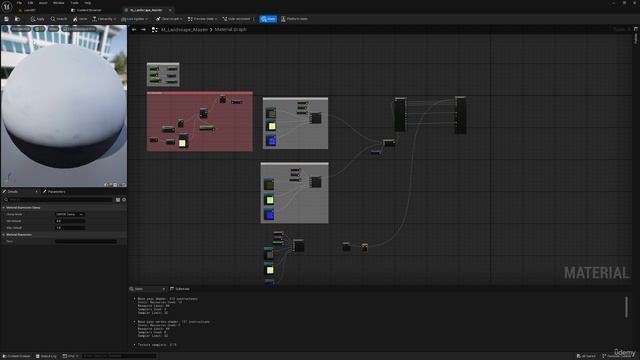The image size is (640, 360).
Task: Click the graph overview icon beside breadcrumb
Action: 155,29
